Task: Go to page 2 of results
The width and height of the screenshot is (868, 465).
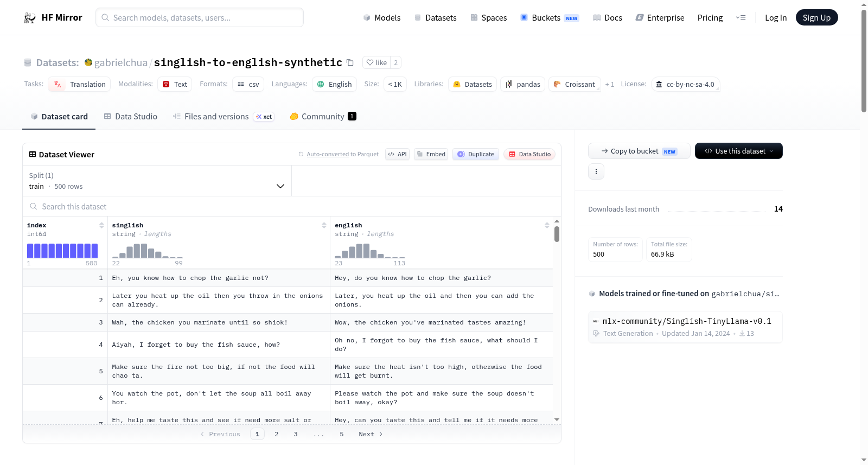Action: pyautogui.click(x=277, y=434)
